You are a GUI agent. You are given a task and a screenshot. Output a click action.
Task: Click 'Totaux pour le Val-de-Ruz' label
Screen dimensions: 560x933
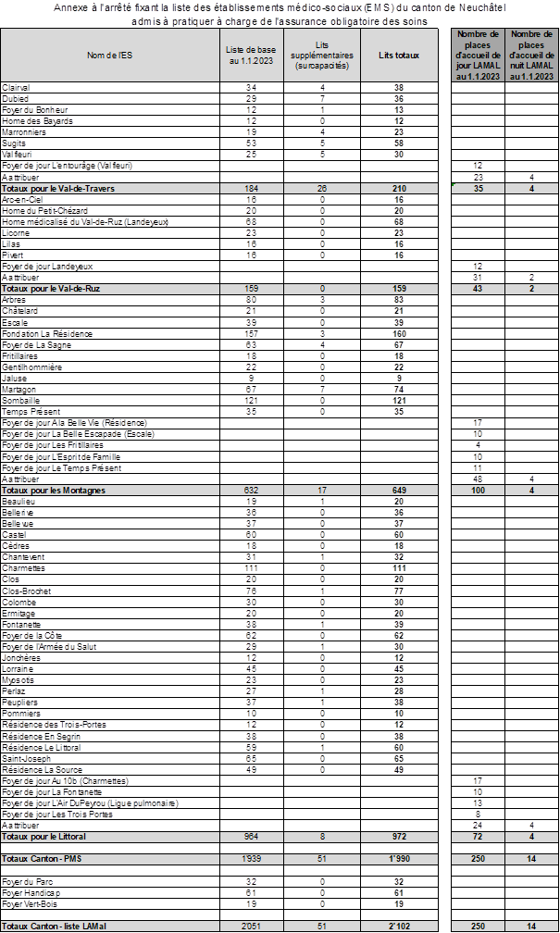51,289
